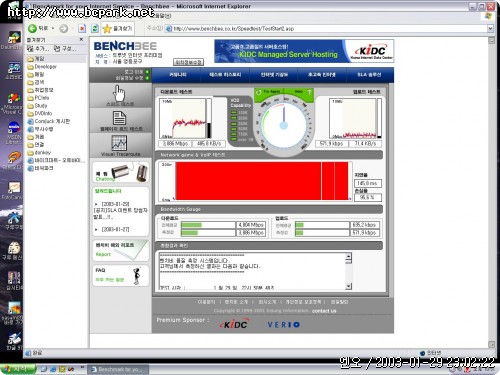Open the 무사수행 favorite link
This screenshot has height=375, width=500.
coord(40,129)
